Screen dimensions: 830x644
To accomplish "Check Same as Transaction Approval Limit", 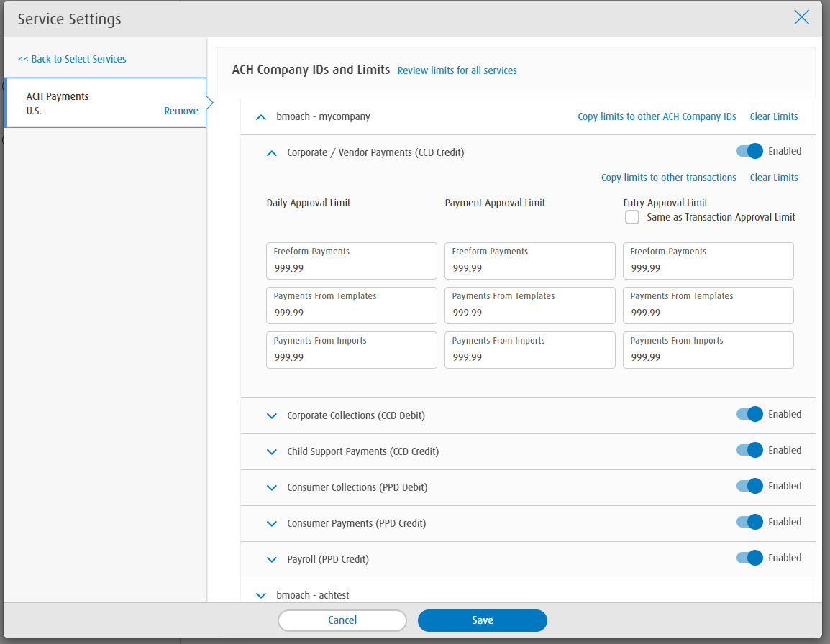I will point(632,217).
